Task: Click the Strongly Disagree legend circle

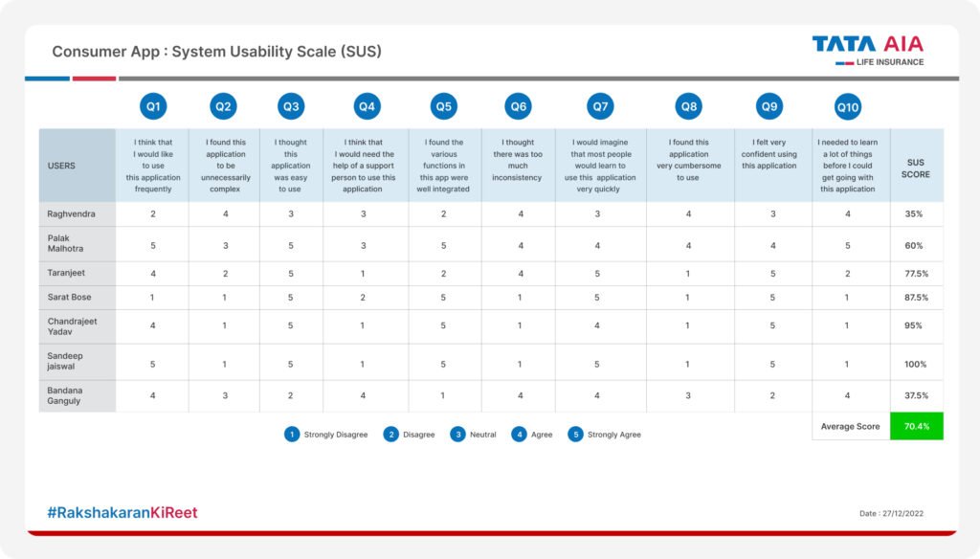Action: [x=292, y=435]
